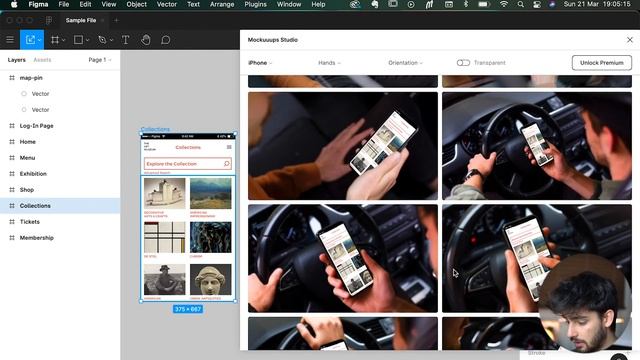This screenshot has width=640, height=360.
Task: Click the Membership frame icon in layers
Action: coord(12,238)
